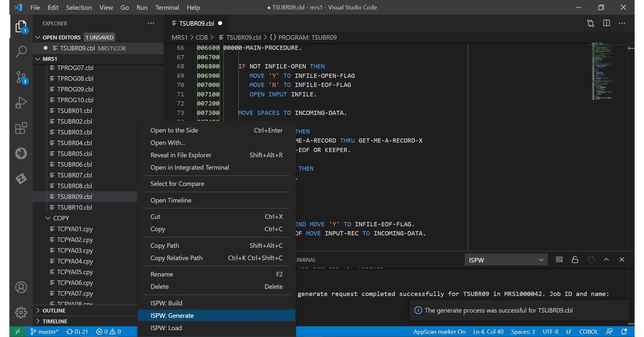Click Ln 4, Col 40 to go to line
This screenshot has width=644, height=337.
488,331
